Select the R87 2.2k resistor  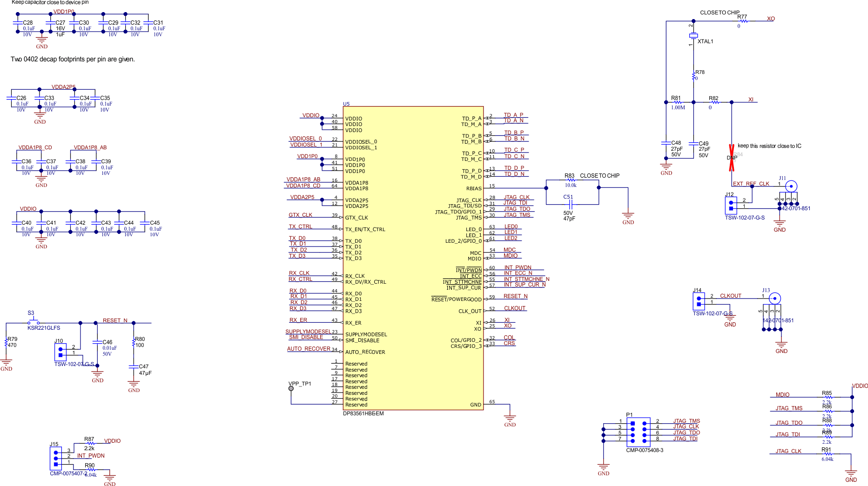pyautogui.click(x=91, y=444)
